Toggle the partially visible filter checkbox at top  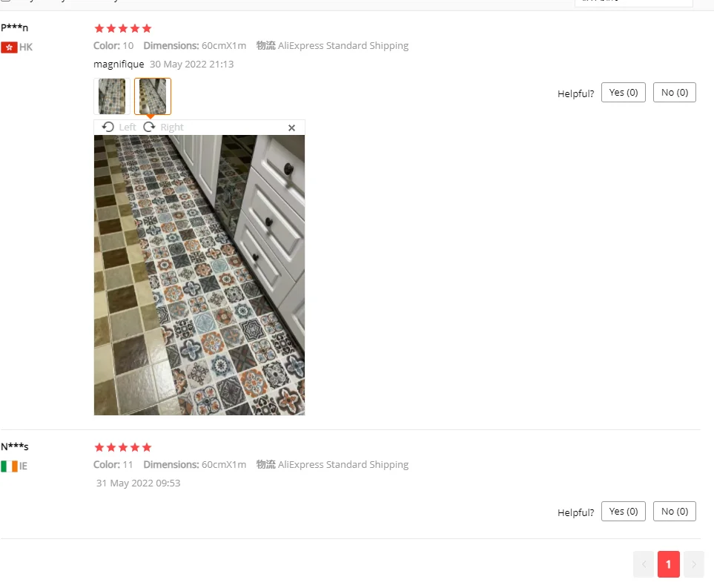[x=5, y=1]
